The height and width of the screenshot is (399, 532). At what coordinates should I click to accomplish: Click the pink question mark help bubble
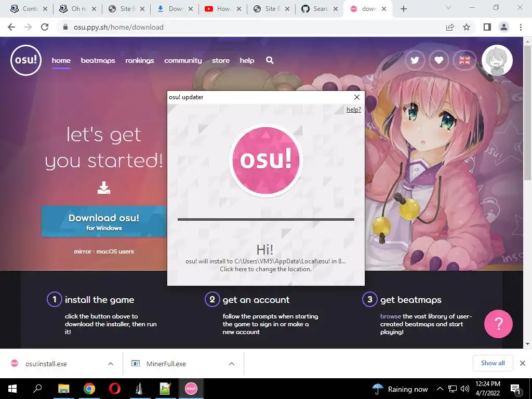click(x=498, y=324)
